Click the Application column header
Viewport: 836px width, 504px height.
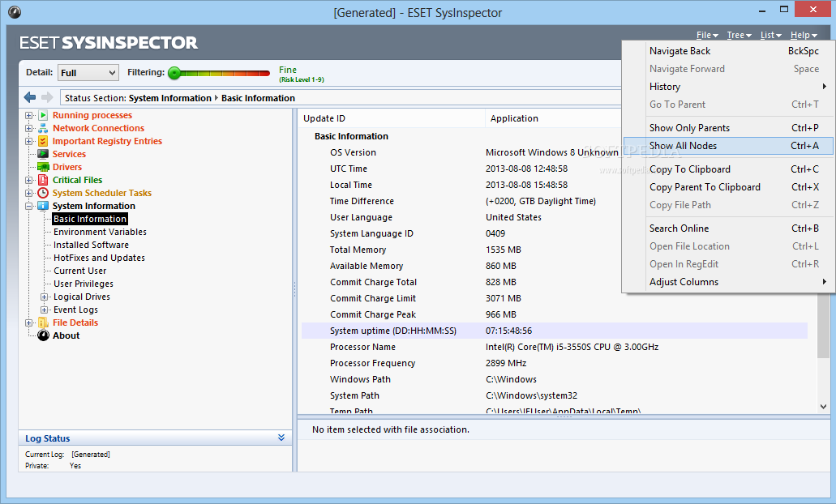tap(553, 118)
